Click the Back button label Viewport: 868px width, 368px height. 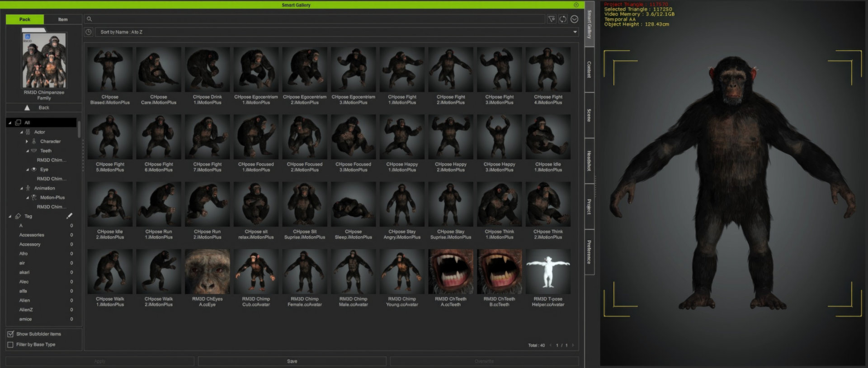44,107
